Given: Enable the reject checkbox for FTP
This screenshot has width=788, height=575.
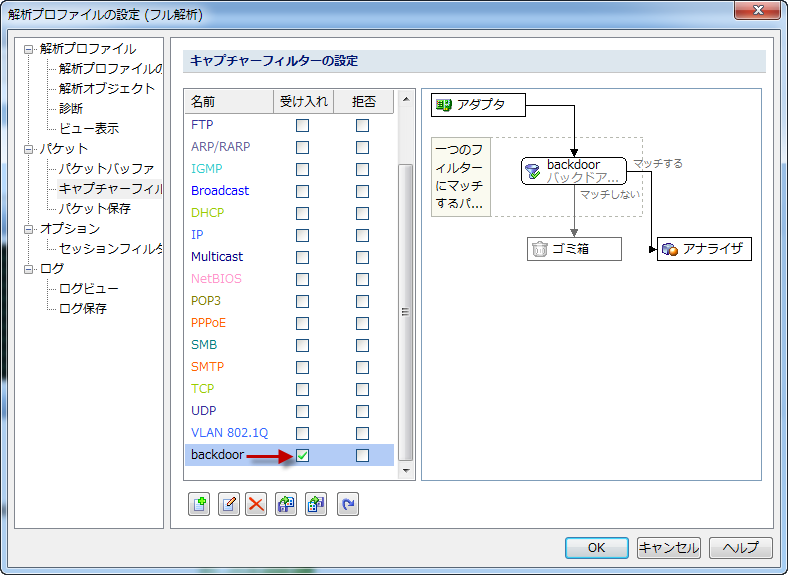Looking at the screenshot, I should [x=362, y=125].
